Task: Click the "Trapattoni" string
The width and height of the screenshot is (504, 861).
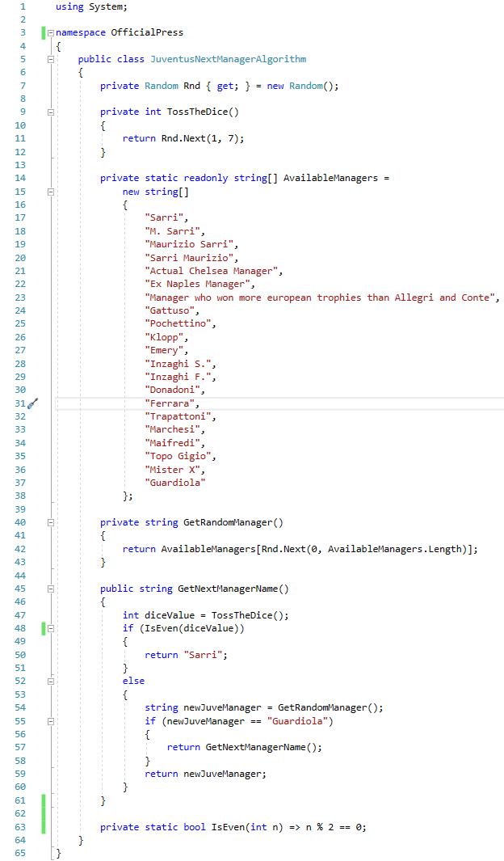Action: click(178, 417)
